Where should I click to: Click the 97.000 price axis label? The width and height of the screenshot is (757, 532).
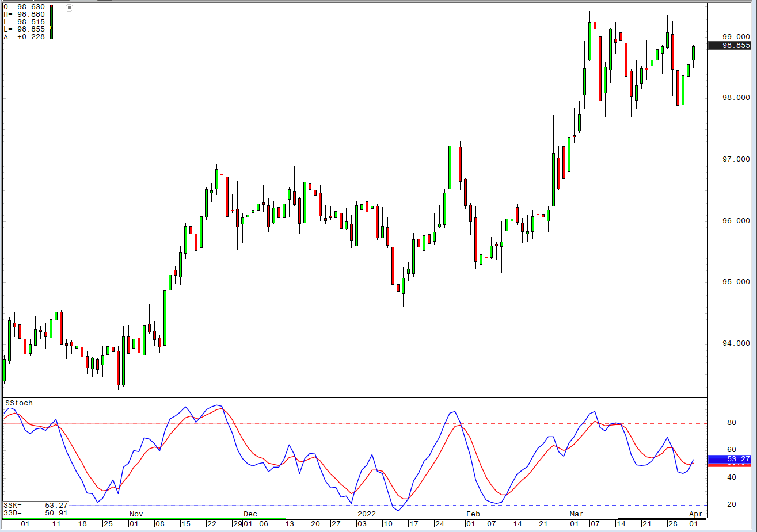tap(736, 159)
